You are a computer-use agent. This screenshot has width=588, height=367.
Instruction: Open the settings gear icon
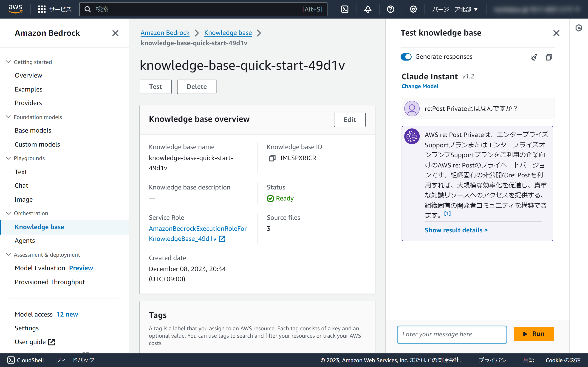tap(413, 9)
